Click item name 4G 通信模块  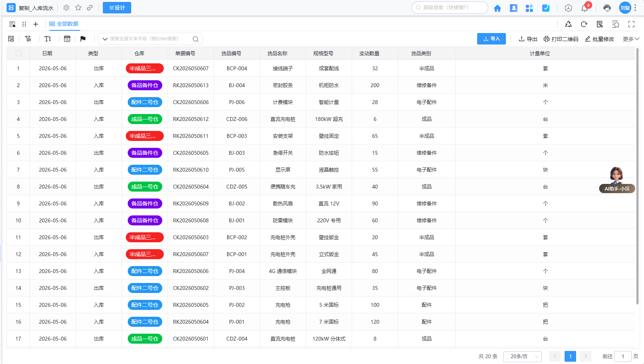[283, 271]
